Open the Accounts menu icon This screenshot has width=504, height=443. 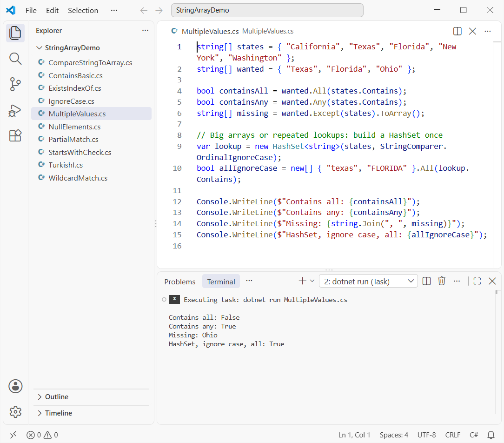point(15,386)
